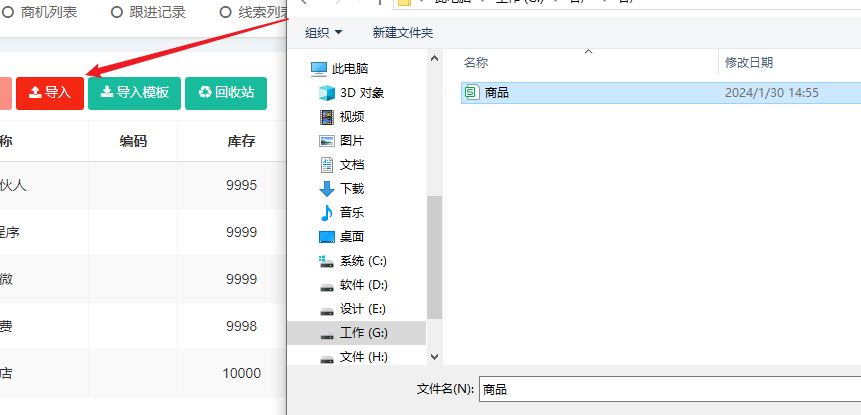
Task: Click the upload icon on 导入 button
Action: coord(35,93)
